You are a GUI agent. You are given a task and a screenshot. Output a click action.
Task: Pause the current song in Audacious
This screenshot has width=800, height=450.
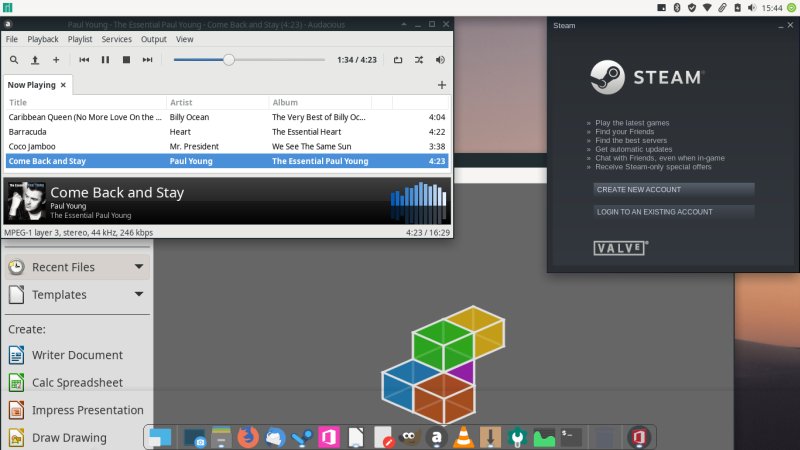coord(105,60)
